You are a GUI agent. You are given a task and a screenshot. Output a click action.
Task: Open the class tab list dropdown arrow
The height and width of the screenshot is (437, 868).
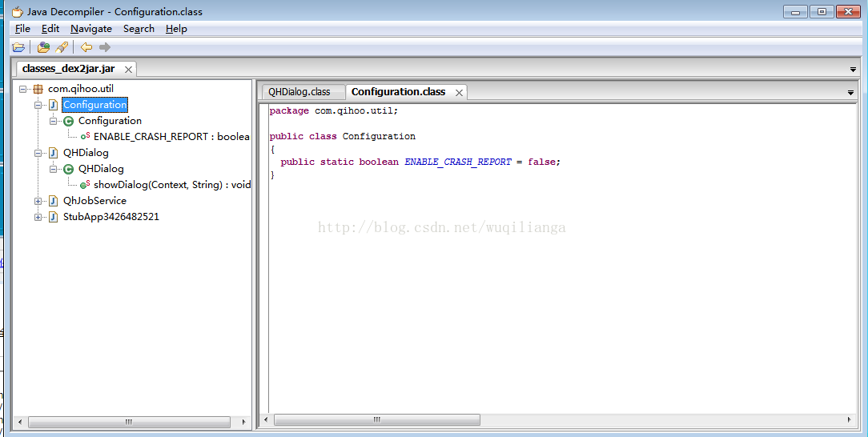(851, 92)
